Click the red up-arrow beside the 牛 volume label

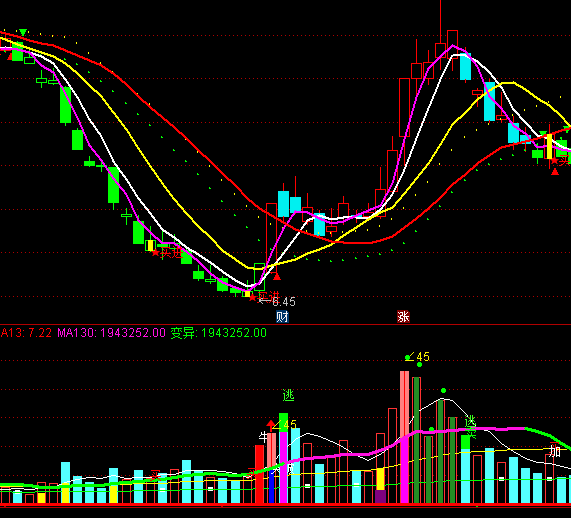click(271, 425)
